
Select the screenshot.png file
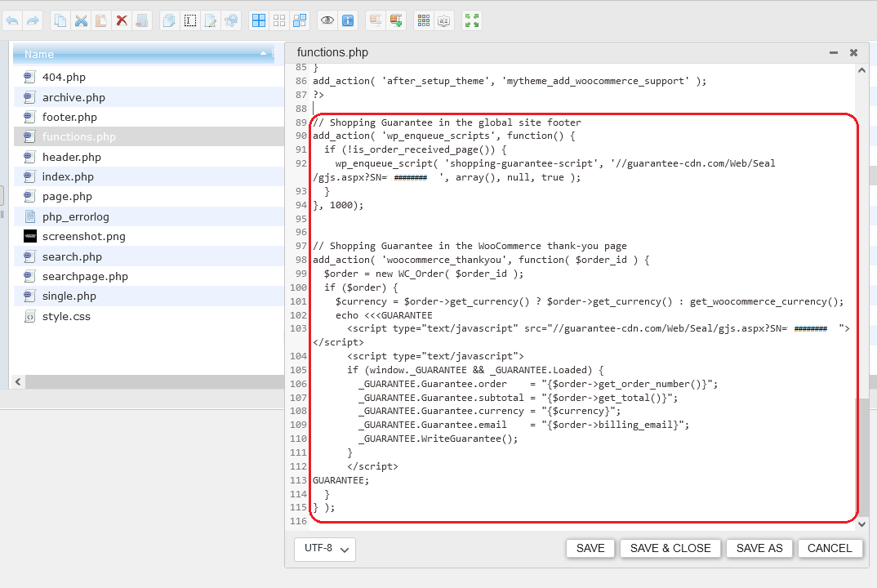click(149, 236)
